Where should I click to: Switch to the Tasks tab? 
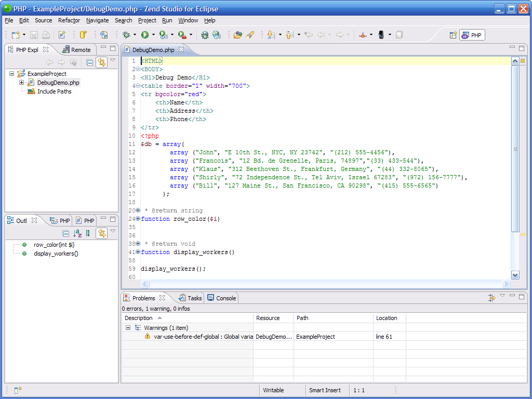click(190, 298)
